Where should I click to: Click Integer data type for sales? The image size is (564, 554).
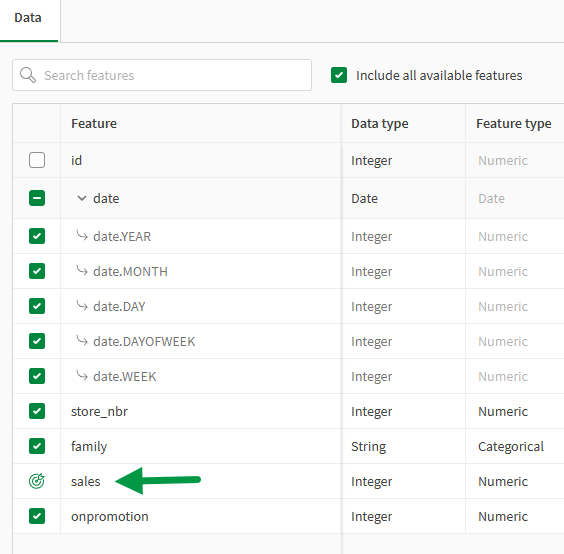[372, 482]
